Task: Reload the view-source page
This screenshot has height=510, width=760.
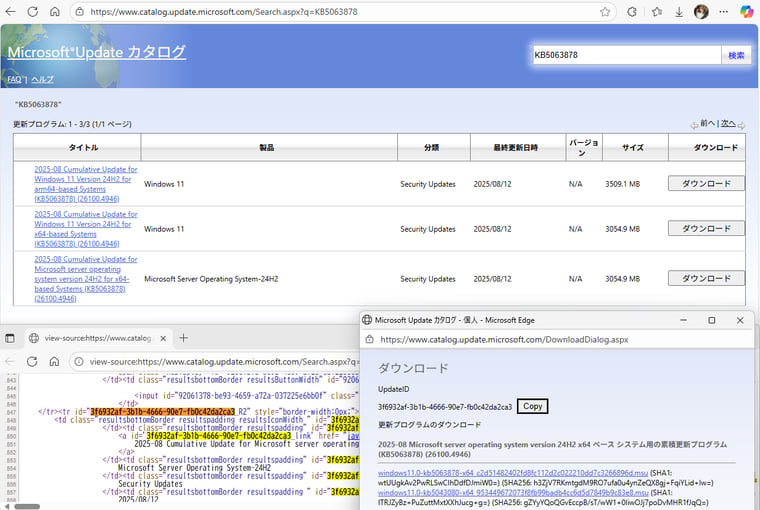Action: (32, 362)
